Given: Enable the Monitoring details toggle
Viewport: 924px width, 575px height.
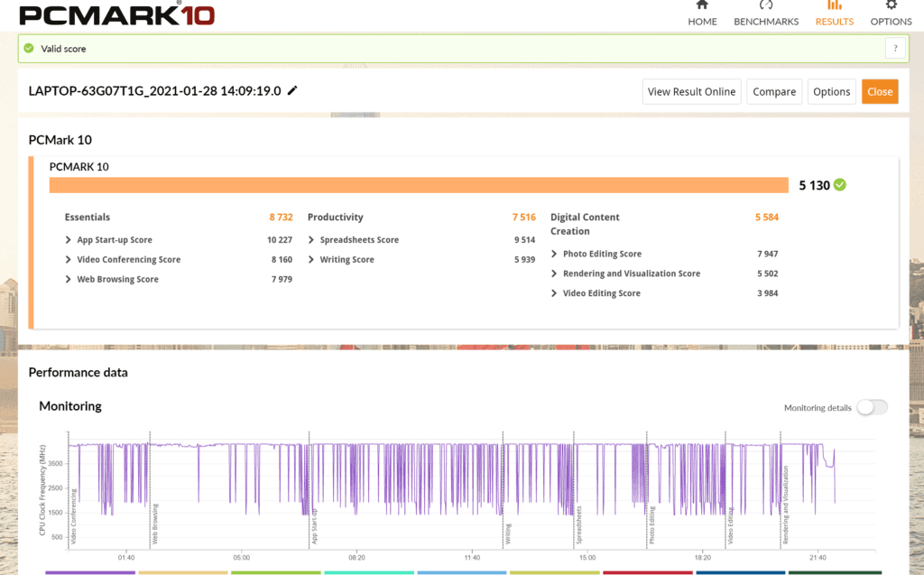Looking at the screenshot, I should click(x=872, y=407).
